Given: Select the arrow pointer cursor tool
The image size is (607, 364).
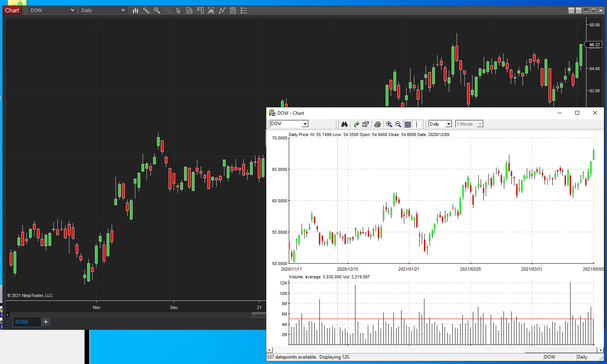Looking at the screenshot, I should point(179,10).
